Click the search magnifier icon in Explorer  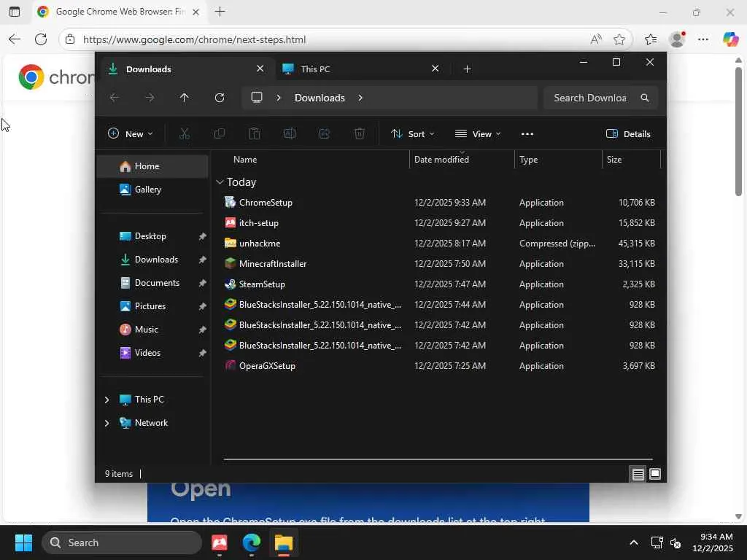[645, 98]
